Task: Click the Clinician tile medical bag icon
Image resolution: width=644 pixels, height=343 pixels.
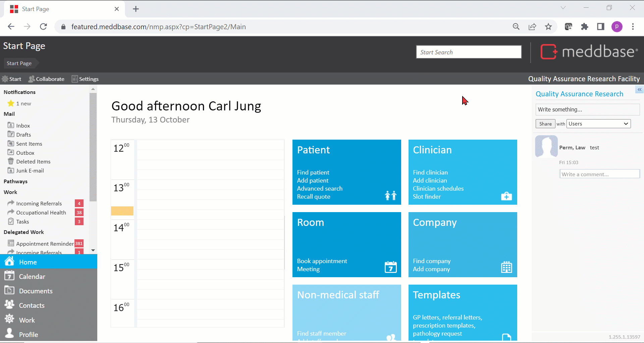Action: pos(506,196)
